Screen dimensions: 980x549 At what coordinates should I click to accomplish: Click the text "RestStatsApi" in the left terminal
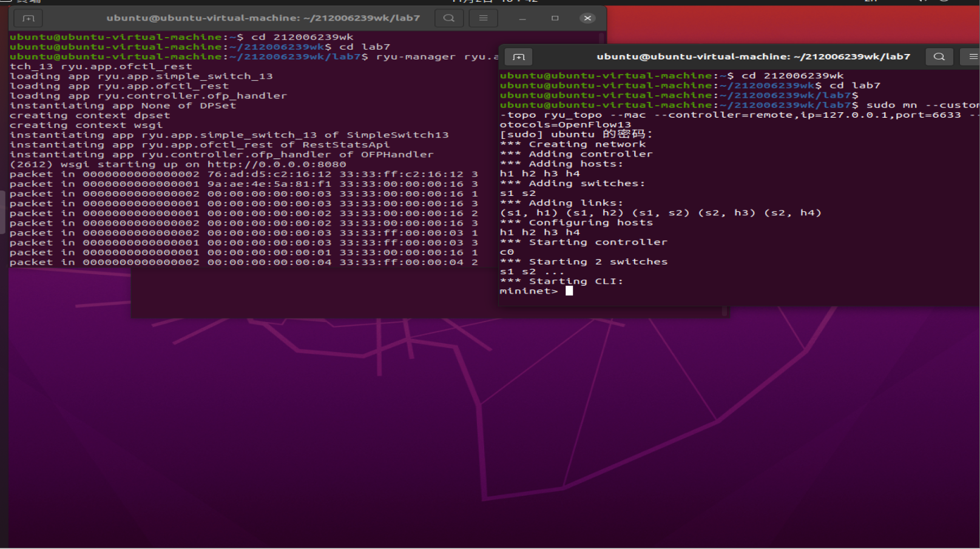point(346,145)
